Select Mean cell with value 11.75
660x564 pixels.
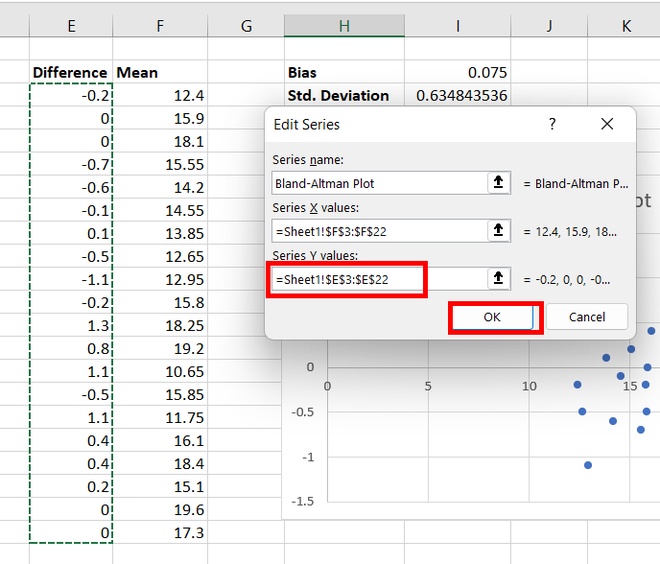pos(160,417)
